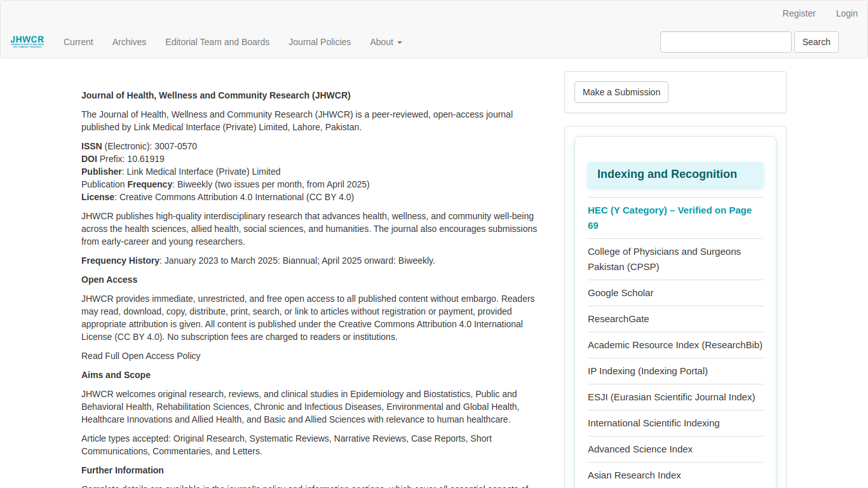Viewport: 868px width, 488px height.
Task: Open Editorial Team and Boards
Action: (x=217, y=42)
